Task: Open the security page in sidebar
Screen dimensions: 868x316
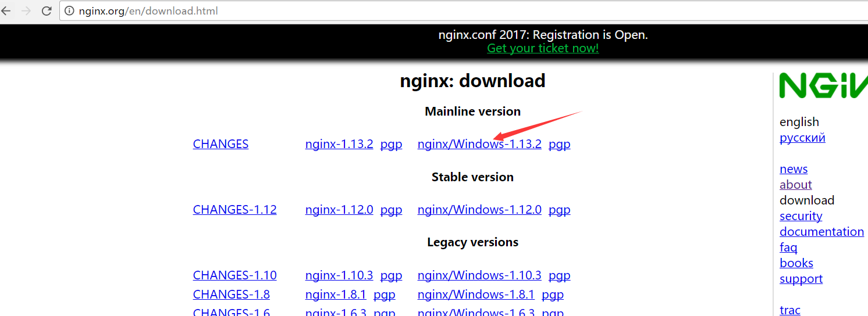Action: (801, 216)
